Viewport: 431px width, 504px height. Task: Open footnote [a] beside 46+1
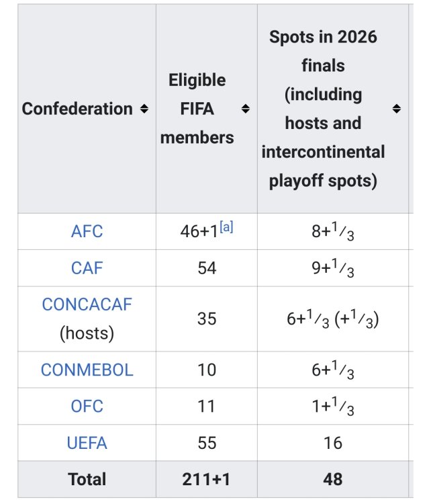226,228
